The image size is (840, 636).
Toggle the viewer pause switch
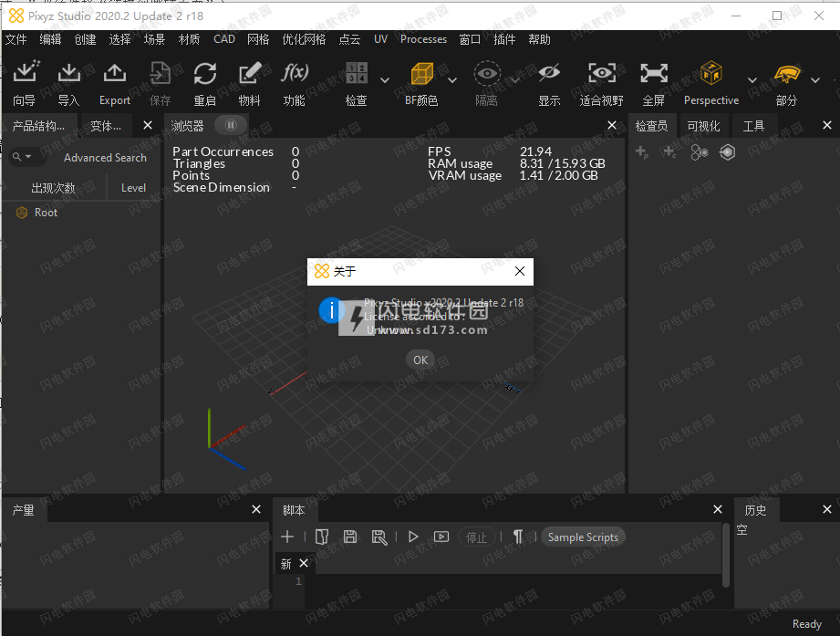tap(231, 125)
